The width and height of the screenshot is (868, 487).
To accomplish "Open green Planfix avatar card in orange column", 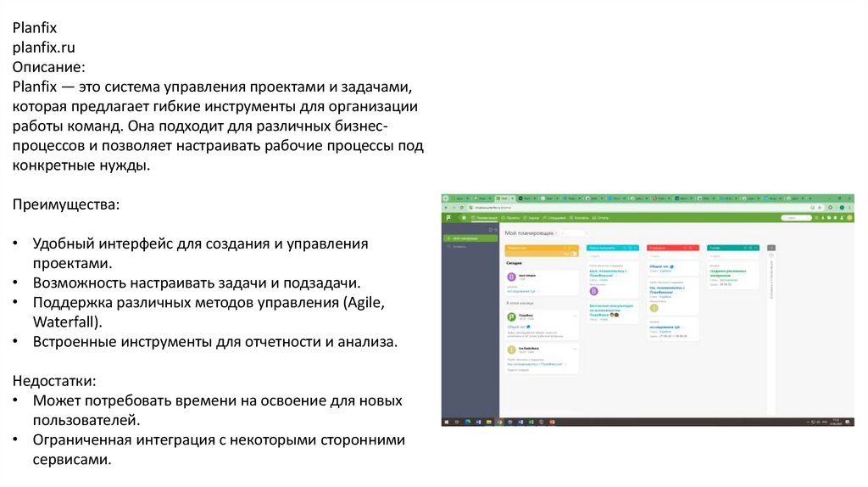I will coord(542,325).
